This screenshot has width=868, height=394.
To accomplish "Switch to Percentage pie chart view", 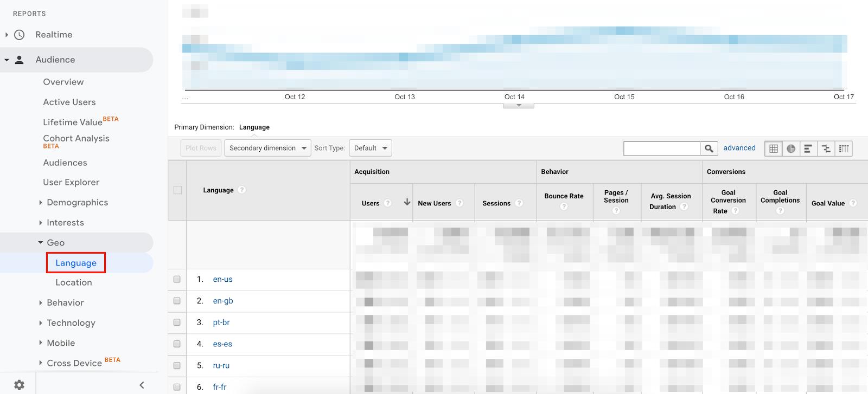I will (791, 148).
